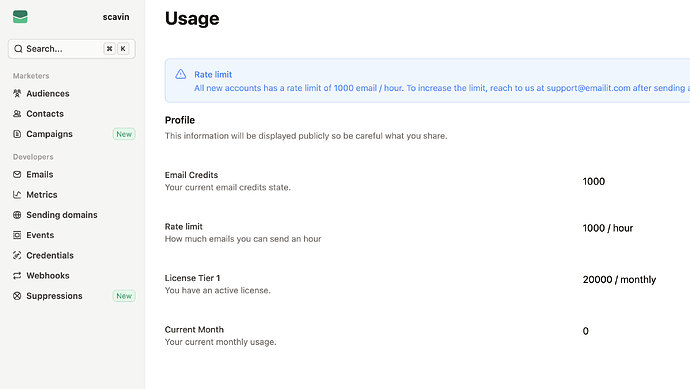Screen dimensions: 690x389
Task: Navigate to Emails
Action: 40,174
